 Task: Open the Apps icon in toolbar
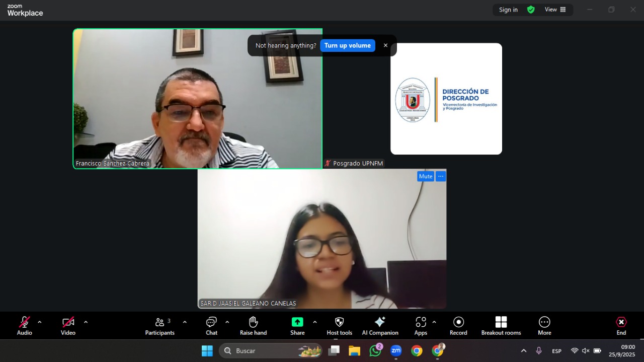(x=421, y=322)
